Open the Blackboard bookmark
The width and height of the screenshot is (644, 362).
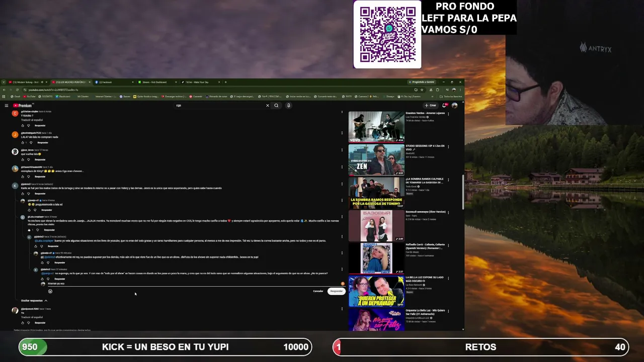tap(63, 97)
